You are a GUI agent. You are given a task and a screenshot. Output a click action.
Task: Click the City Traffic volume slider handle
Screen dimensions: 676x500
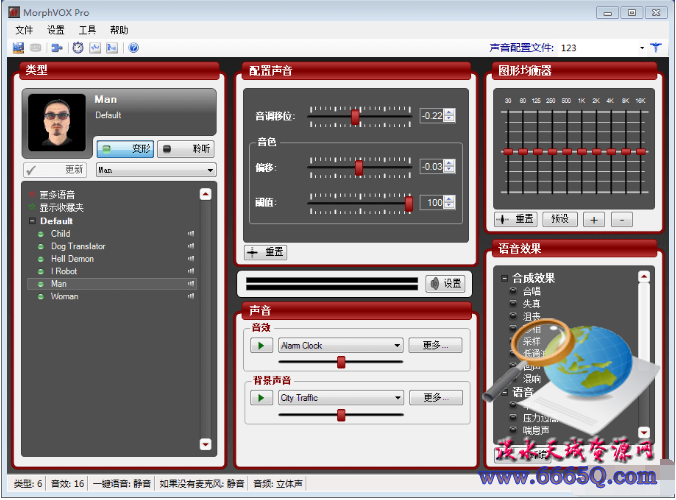(341, 415)
